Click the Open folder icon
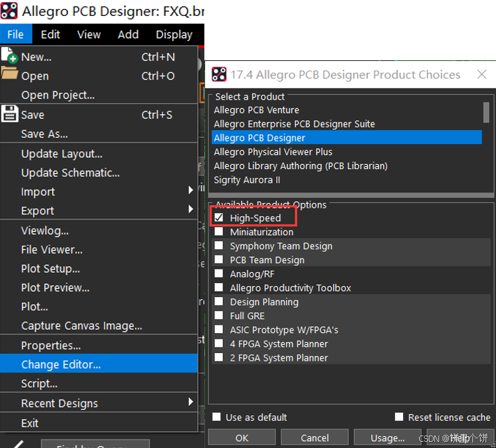The width and height of the screenshot is (496, 448). 10,73
